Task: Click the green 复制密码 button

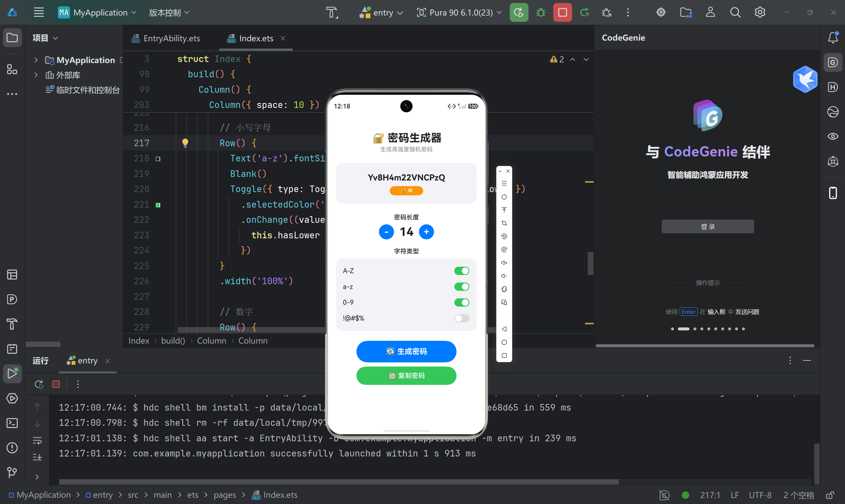Action: click(406, 375)
